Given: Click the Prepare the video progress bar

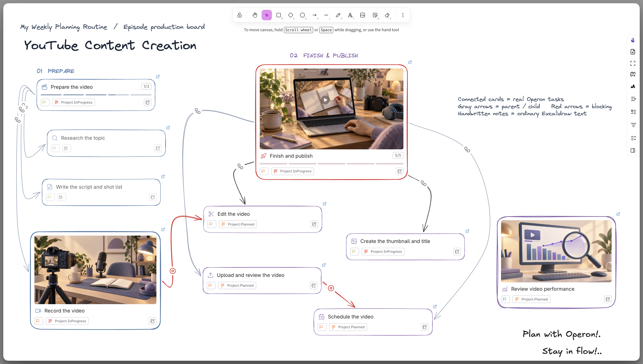Looking at the screenshot, I should [96, 95].
